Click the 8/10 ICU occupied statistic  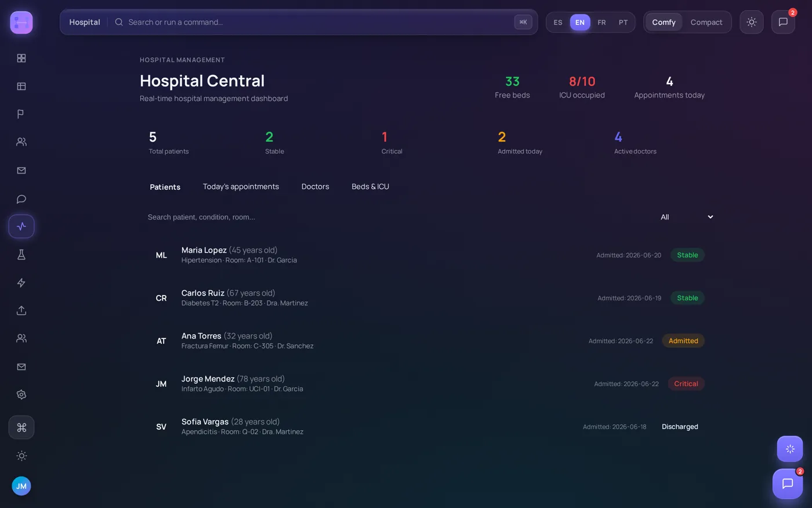pyautogui.click(x=582, y=87)
